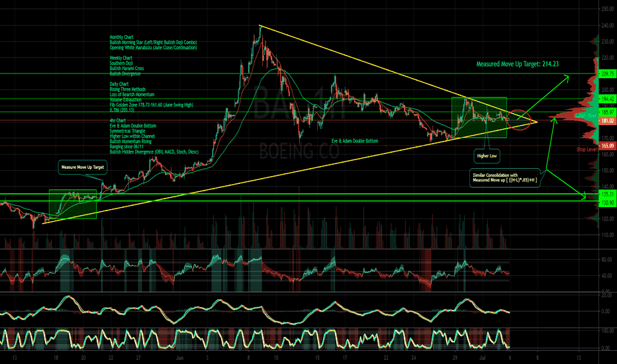Click the 'Opening White Marubozu' note line
The width and height of the screenshot is (617, 364).
(153, 48)
